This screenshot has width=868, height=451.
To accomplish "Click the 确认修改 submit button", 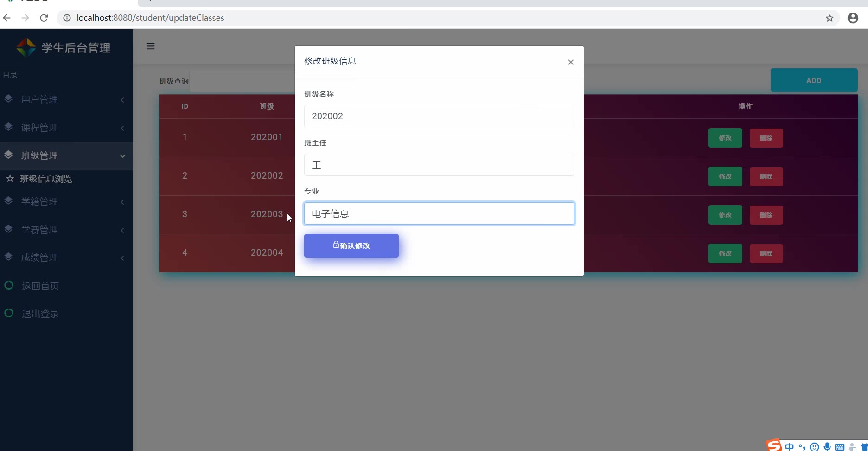I will coord(351,245).
